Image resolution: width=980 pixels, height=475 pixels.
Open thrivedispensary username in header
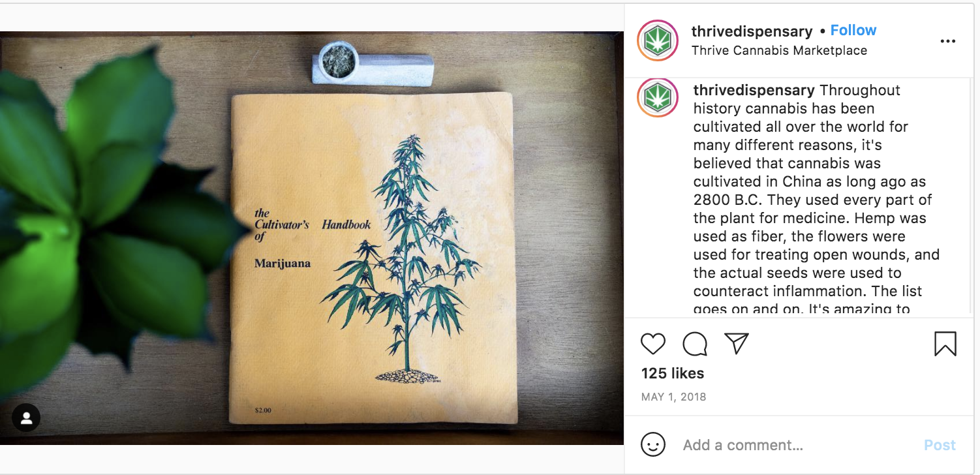[x=752, y=31]
